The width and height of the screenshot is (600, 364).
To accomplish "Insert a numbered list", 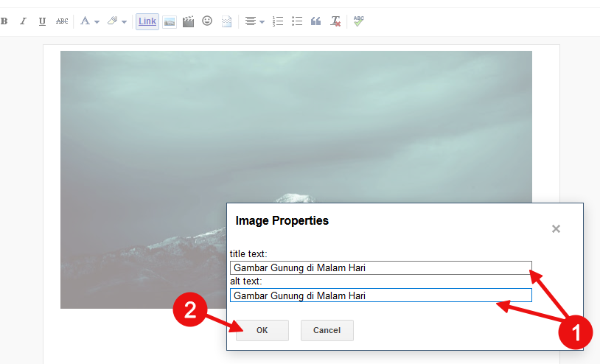I will coord(278,21).
